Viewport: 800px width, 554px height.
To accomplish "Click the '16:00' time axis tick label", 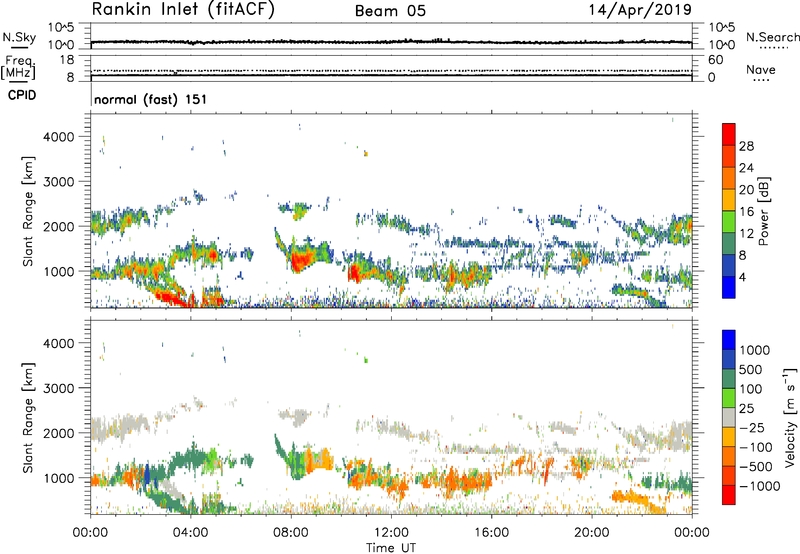I will (x=491, y=533).
